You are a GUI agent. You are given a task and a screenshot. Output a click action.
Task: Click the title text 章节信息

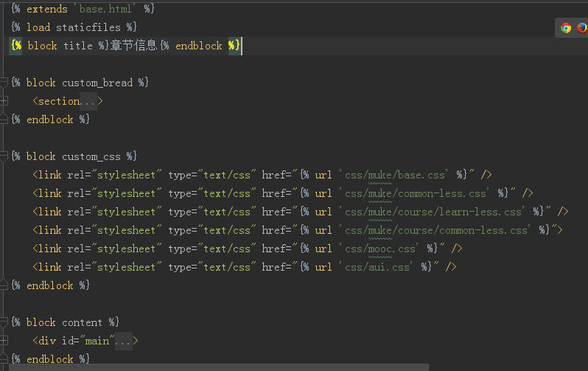click(133, 46)
